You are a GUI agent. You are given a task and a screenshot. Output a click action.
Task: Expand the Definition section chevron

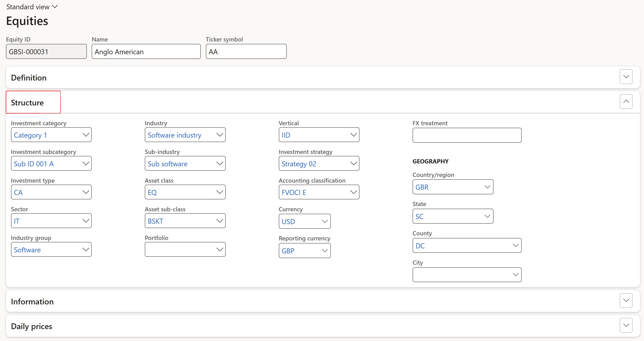626,77
